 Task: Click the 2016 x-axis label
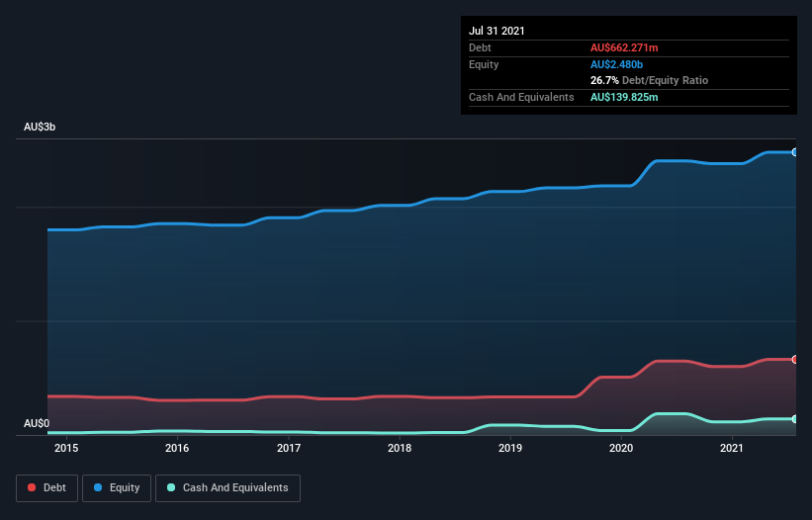177,448
